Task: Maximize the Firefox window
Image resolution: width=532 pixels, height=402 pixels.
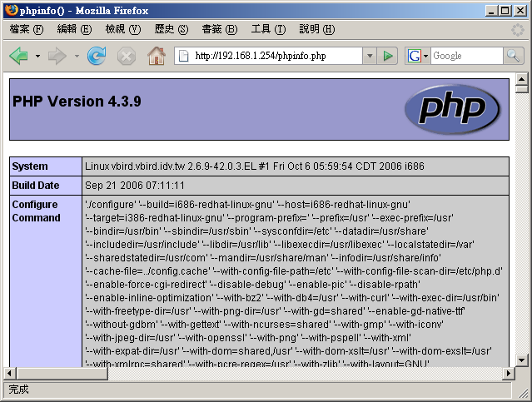Action: tap(505, 10)
